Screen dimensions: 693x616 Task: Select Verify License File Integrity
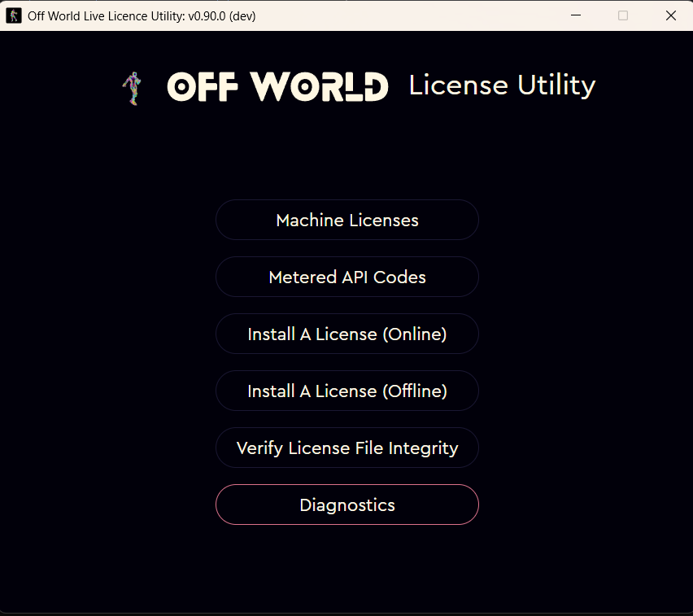point(347,448)
